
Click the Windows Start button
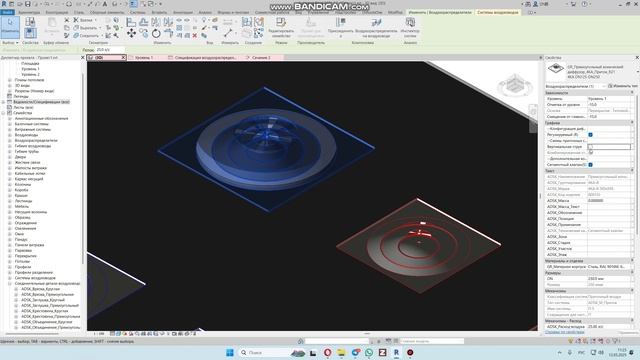(230, 352)
